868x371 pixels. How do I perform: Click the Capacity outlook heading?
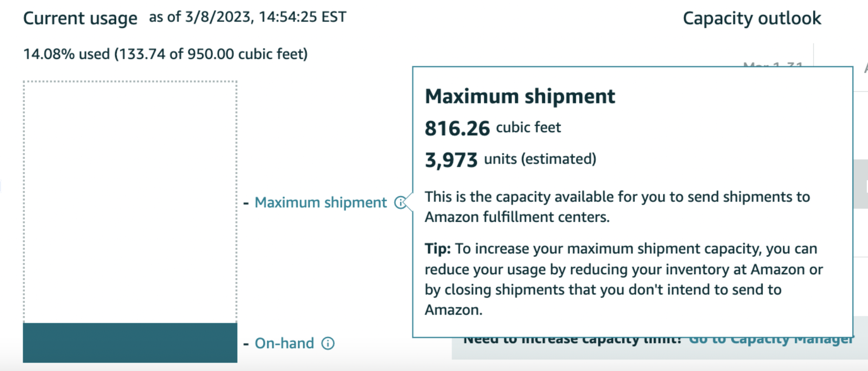coord(752,18)
